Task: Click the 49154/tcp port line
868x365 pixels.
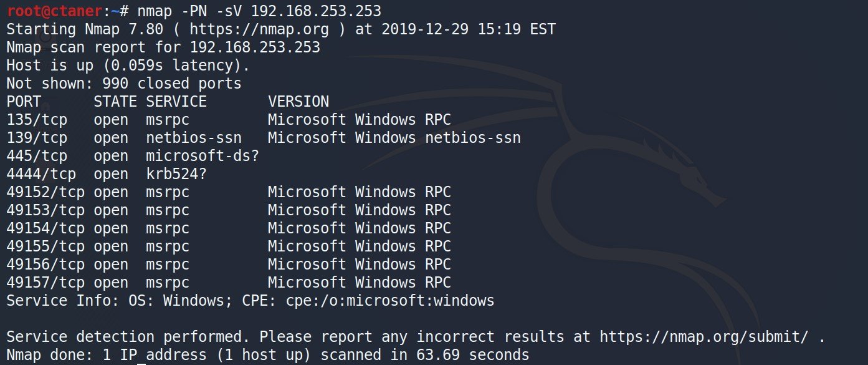Action: point(229,228)
